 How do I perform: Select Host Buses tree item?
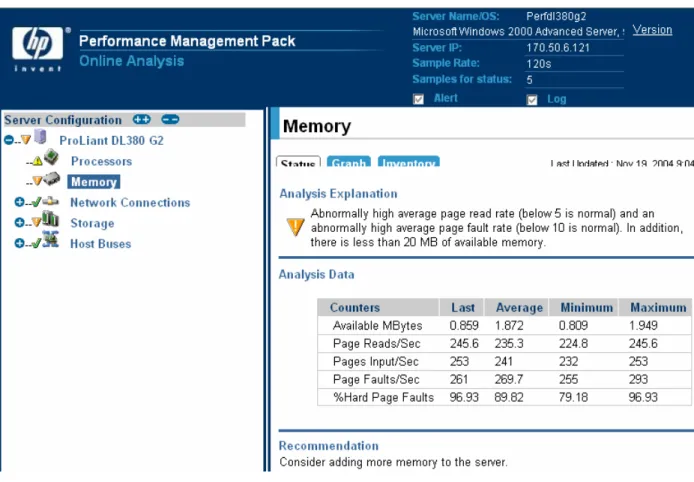[x=100, y=244]
